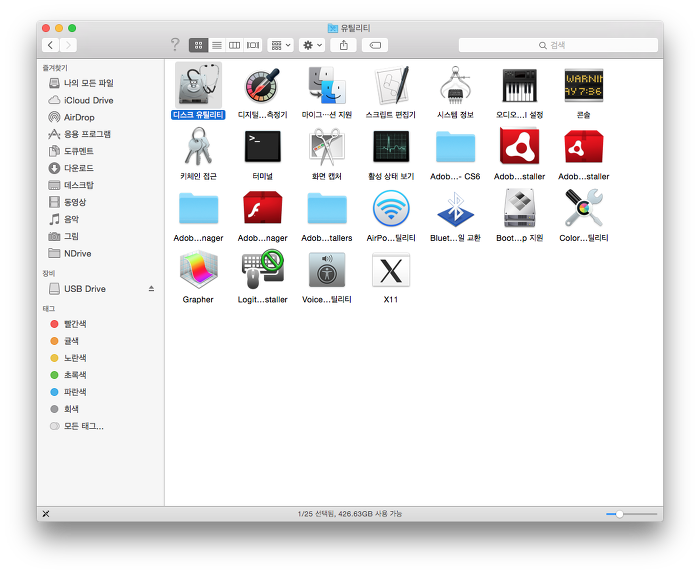Select the Adobe AIR installer with the large logo
This screenshot has width=700, height=574.
pos(519,146)
